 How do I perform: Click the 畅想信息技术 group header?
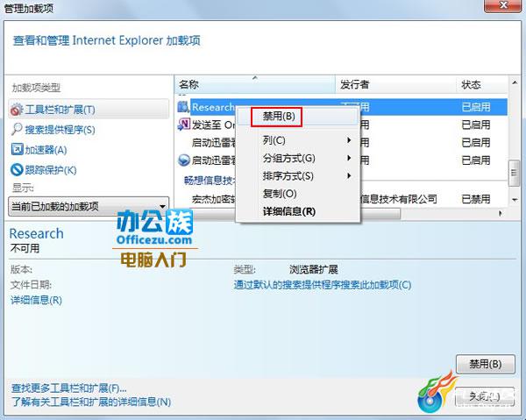(210, 181)
